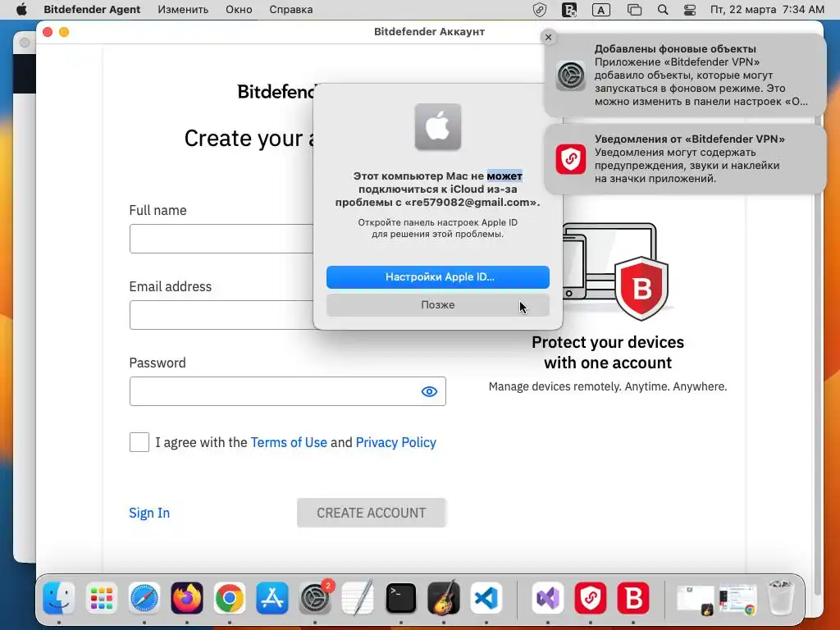Click Настройки Apple ID button
Image resolution: width=840 pixels, height=630 pixels.
click(x=438, y=277)
